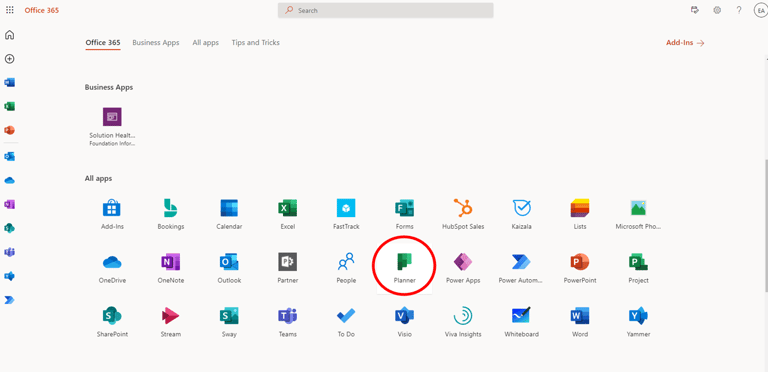Launch the To Do app
Screen dimensions: 768x372
coord(346,321)
